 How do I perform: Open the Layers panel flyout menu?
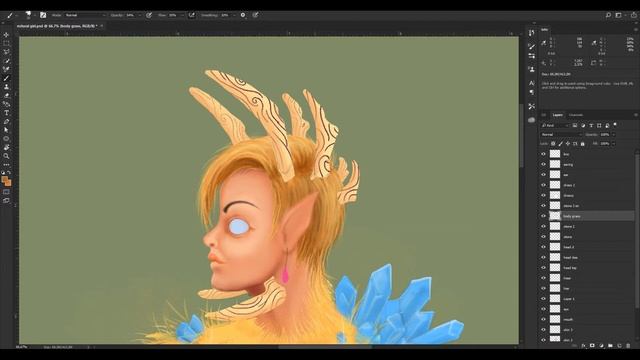pos(636,115)
